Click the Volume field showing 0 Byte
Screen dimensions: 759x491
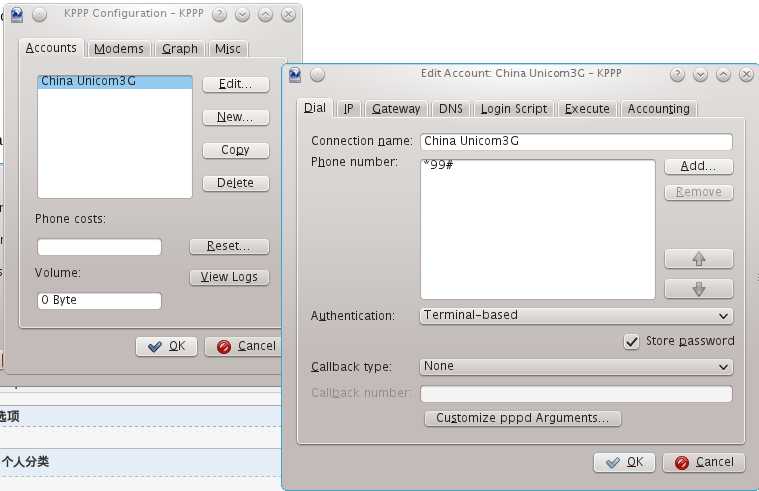coord(99,300)
